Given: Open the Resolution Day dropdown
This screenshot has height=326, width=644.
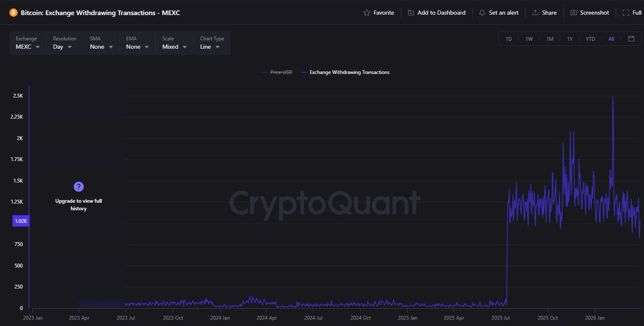Looking at the screenshot, I should (x=64, y=43).
